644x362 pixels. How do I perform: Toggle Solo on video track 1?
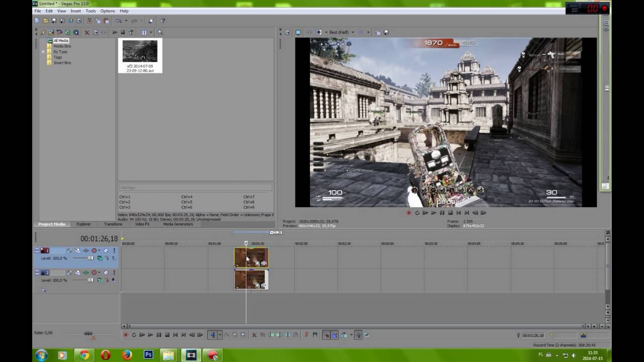pyautogui.click(x=114, y=250)
